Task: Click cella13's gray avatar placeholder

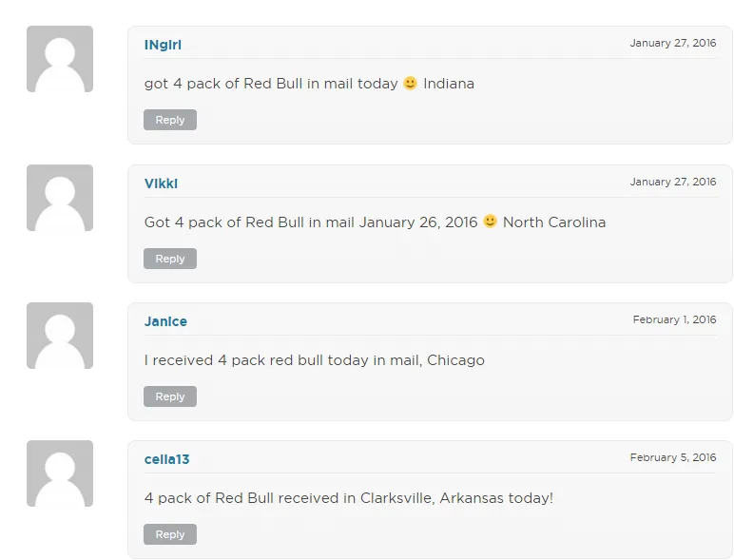Action: (x=60, y=473)
